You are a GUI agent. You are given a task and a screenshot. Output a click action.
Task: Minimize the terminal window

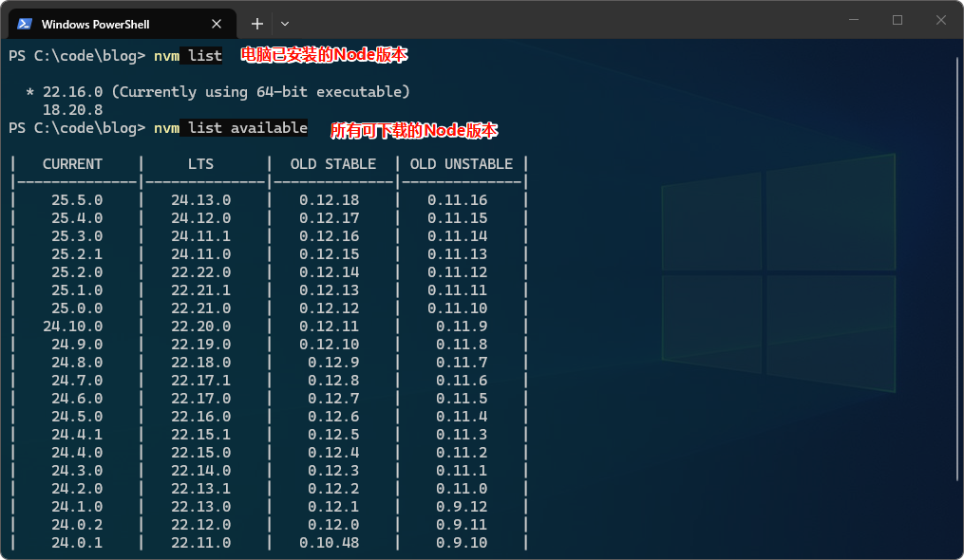point(853,20)
